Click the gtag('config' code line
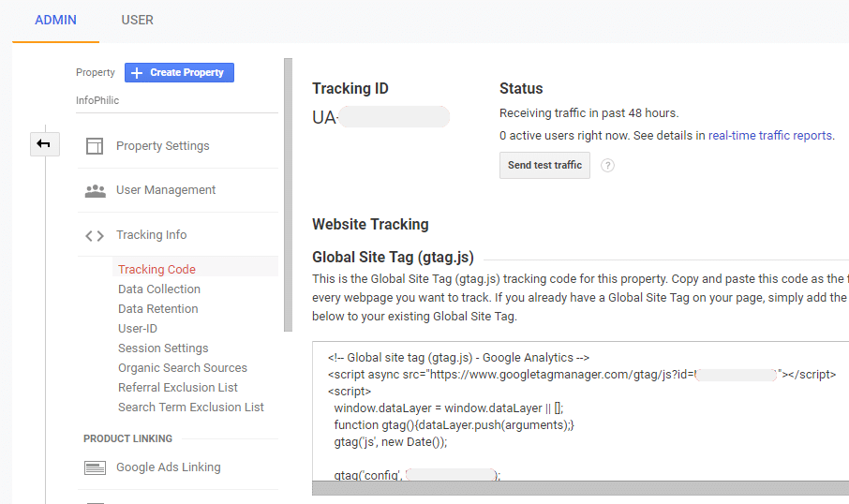 [417, 475]
